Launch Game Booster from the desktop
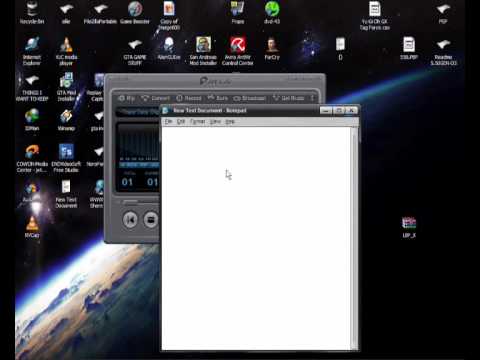Viewport: 480px width, 360px height. pos(135,13)
